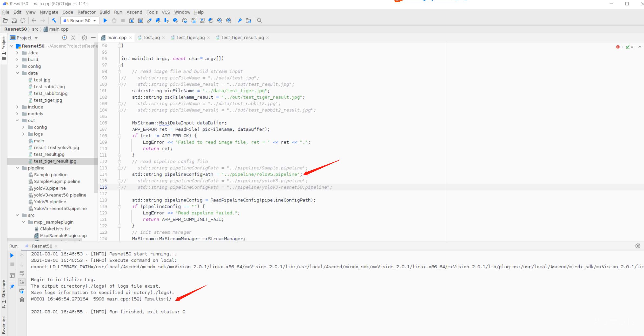This screenshot has width=644, height=336.
Task: Switch to test_tiger.jpg editor tab
Action: pos(190,38)
